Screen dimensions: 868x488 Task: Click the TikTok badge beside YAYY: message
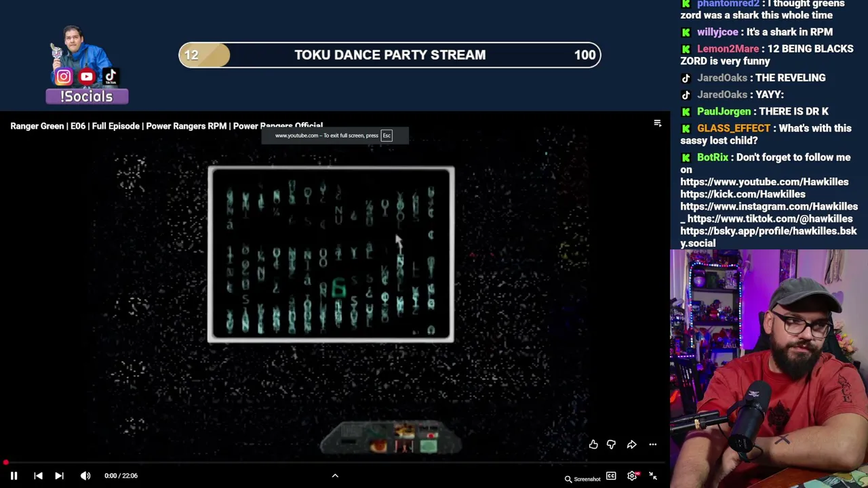[x=686, y=95]
